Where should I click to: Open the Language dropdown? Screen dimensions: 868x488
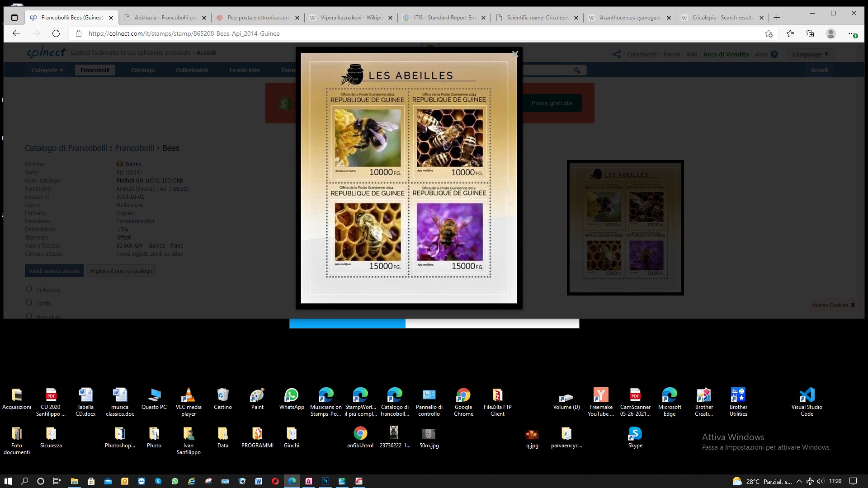[810, 54]
